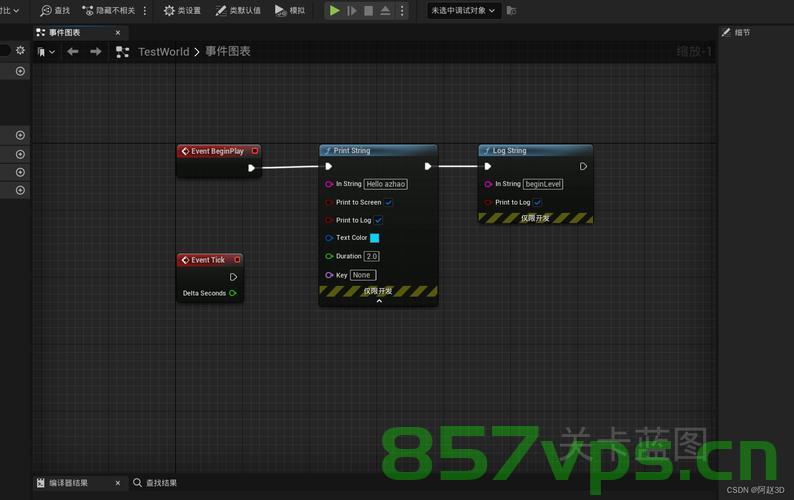
Task: Open play options three-dot menu
Action: click(x=402, y=10)
